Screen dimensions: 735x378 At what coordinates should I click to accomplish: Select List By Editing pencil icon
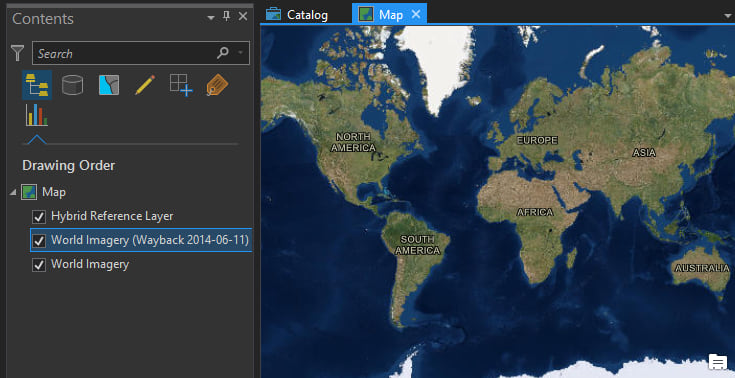(145, 85)
